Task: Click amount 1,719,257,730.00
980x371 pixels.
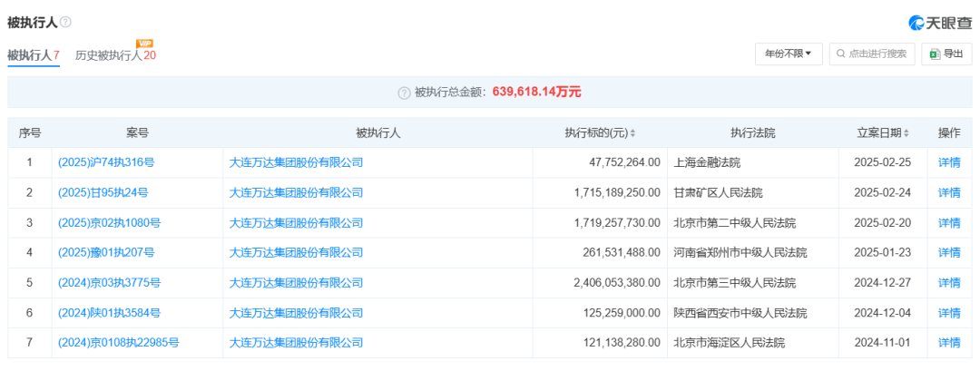Action: [x=617, y=222]
